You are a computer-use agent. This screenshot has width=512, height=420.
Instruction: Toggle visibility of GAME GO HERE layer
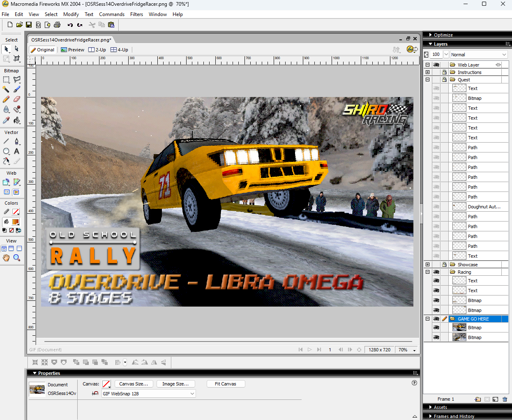[x=436, y=319]
